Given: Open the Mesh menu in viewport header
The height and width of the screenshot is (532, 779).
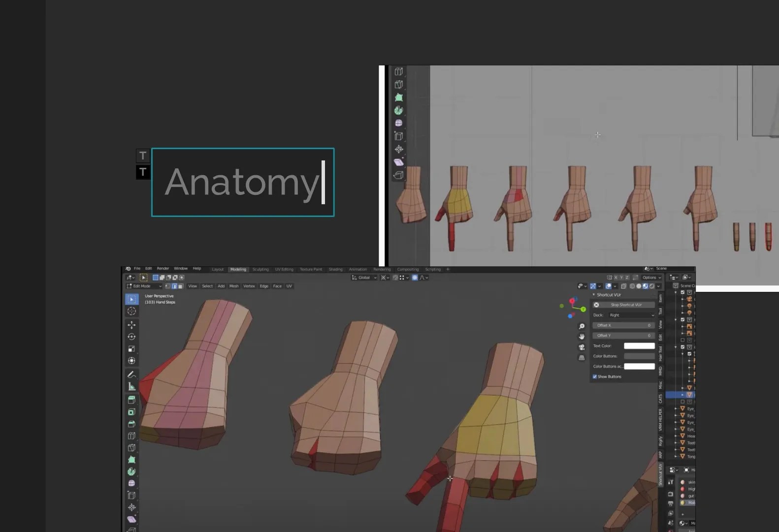Looking at the screenshot, I should pos(234,286).
